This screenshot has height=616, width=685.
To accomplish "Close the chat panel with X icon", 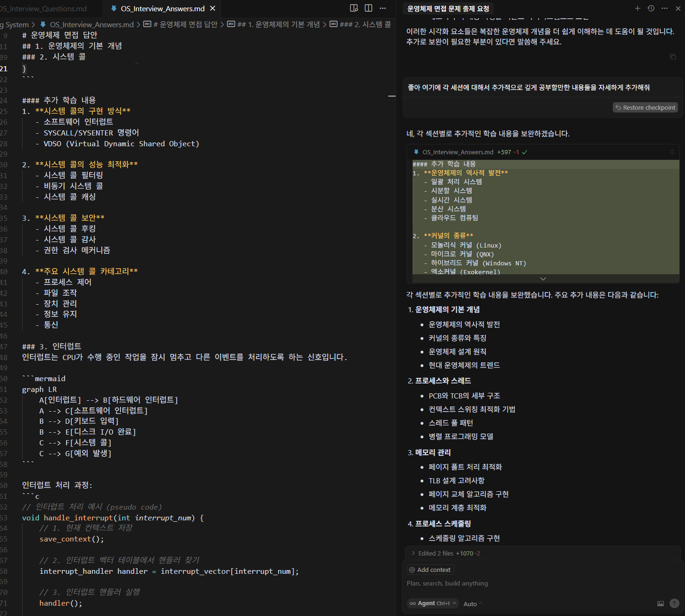I will [678, 8].
